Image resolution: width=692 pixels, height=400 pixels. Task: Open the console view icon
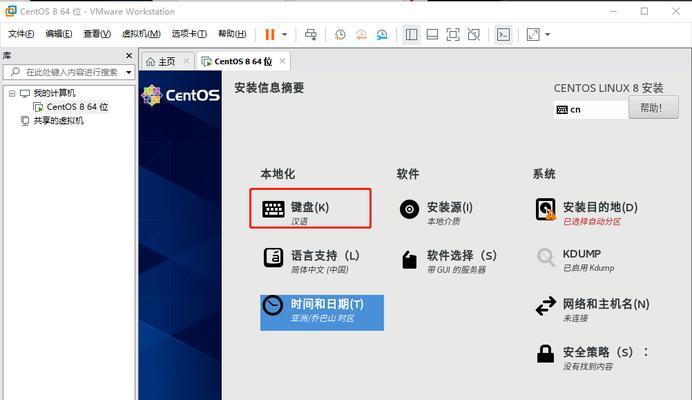pos(503,34)
